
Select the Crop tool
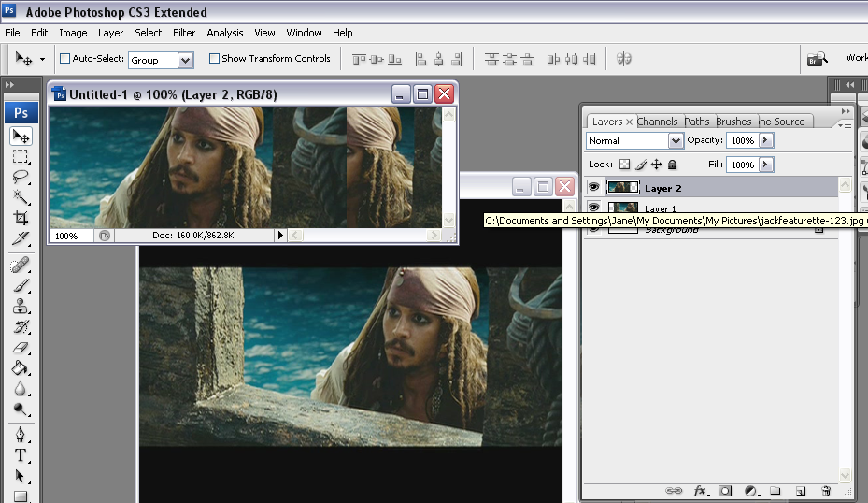[20, 218]
